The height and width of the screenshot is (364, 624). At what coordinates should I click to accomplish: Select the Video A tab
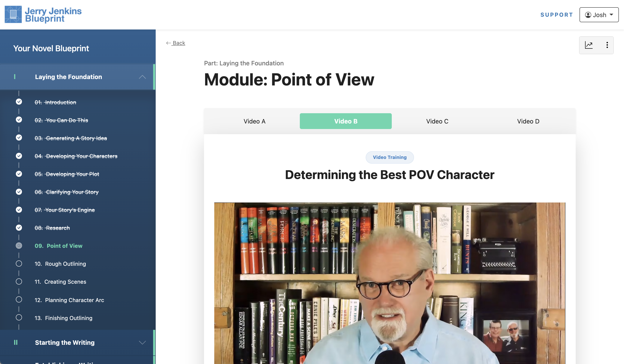click(x=254, y=121)
